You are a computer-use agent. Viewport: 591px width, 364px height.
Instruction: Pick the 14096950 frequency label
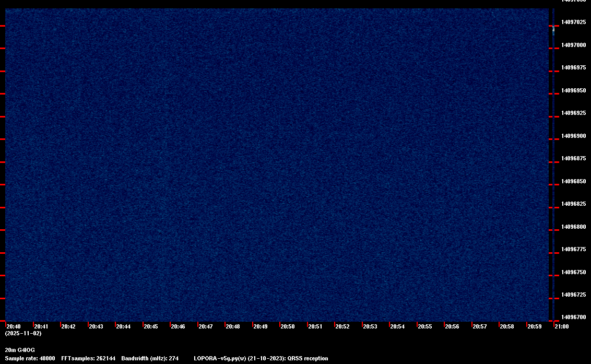[574, 90]
